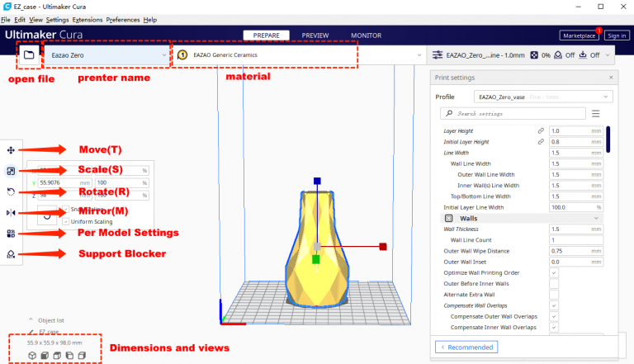
Task: Click the Sign in button
Action: (x=617, y=35)
